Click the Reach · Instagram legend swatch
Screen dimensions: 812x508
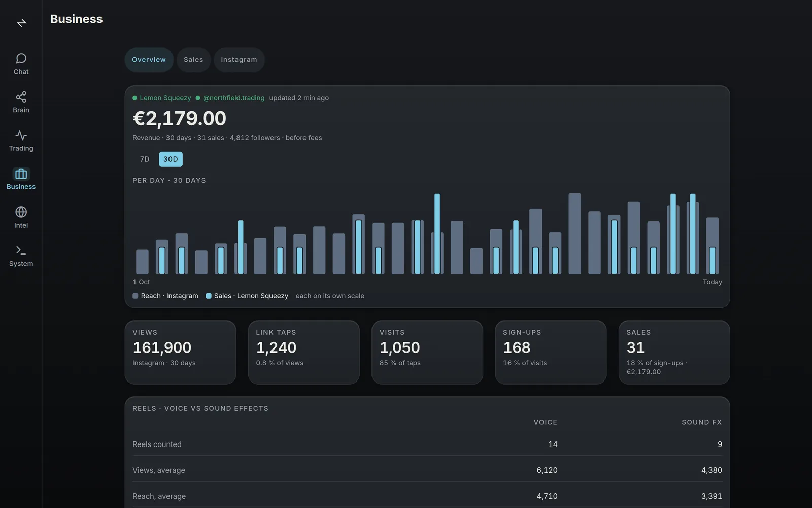136,296
